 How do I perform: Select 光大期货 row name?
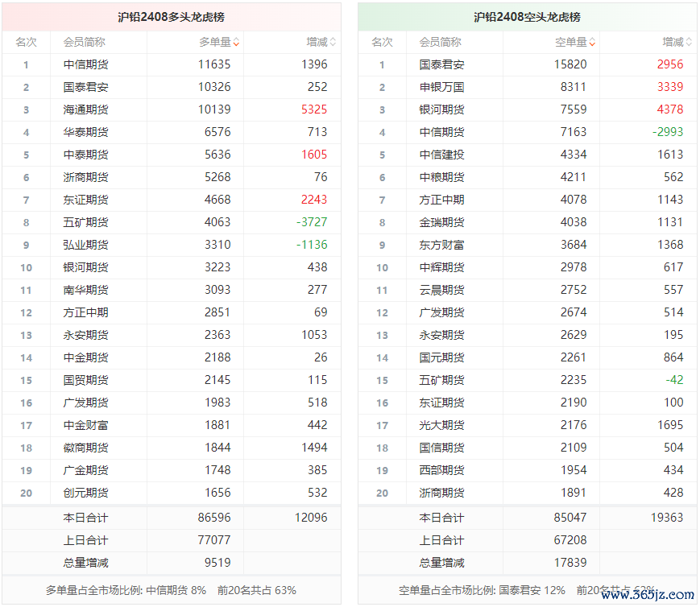(x=441, y=425)
